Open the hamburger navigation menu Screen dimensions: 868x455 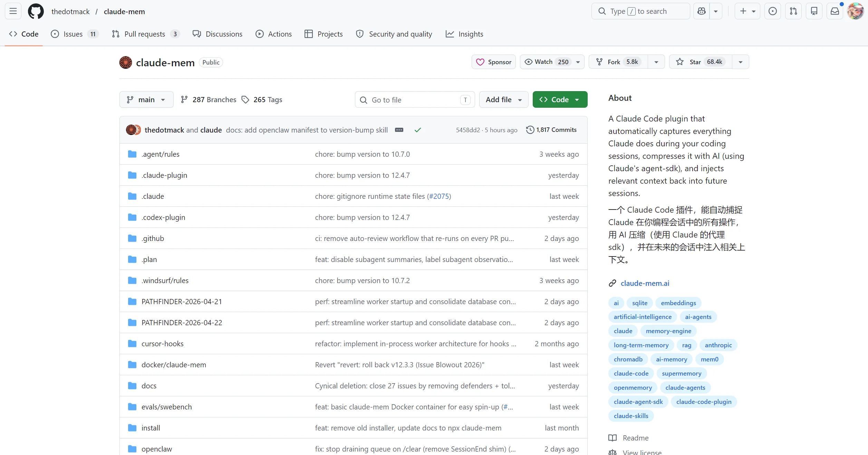[x=13, y=11]
